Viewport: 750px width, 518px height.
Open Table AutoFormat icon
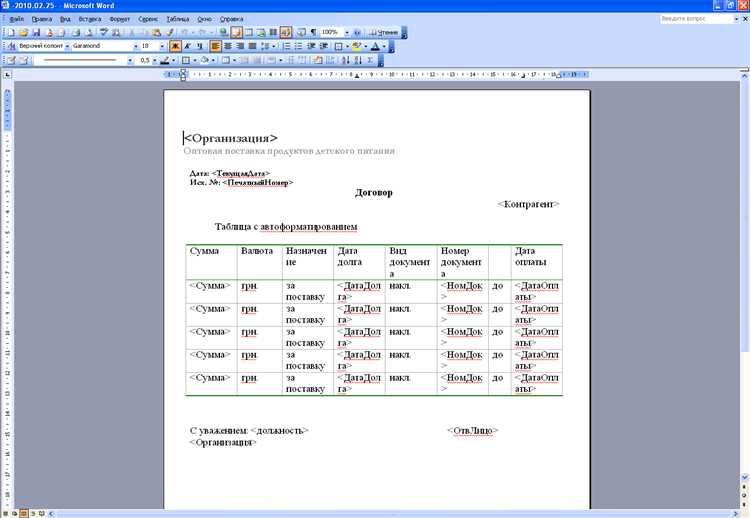coord(317,60)
